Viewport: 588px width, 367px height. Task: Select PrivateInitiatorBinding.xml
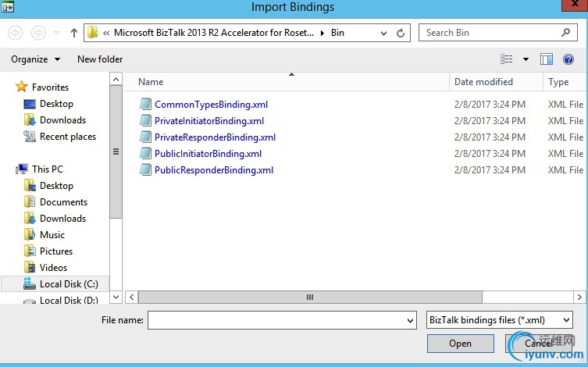[209, 121]
